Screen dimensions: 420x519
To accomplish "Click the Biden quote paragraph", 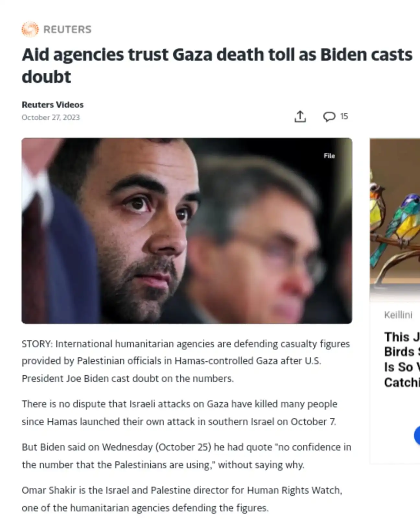I will click(186, 456).
